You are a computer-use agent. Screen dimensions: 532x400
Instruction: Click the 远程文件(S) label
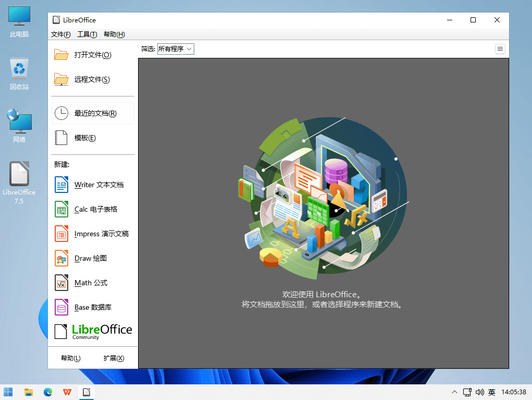92,79
